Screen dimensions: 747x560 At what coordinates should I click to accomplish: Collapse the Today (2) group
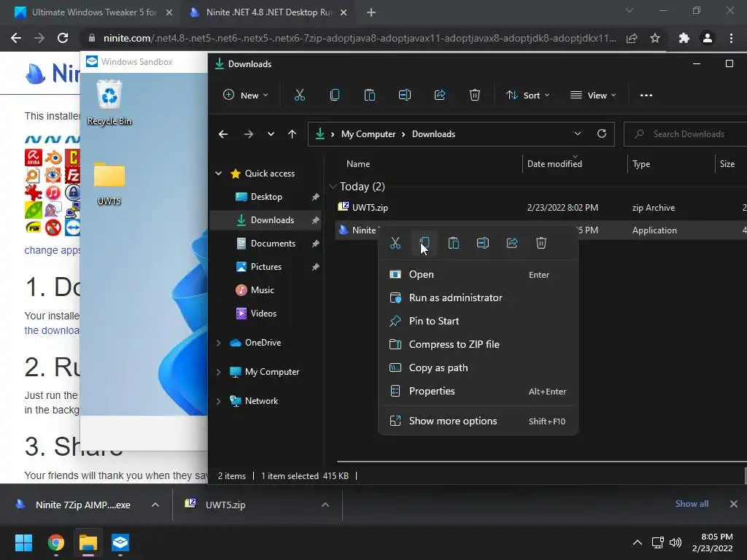click(333, 186)
